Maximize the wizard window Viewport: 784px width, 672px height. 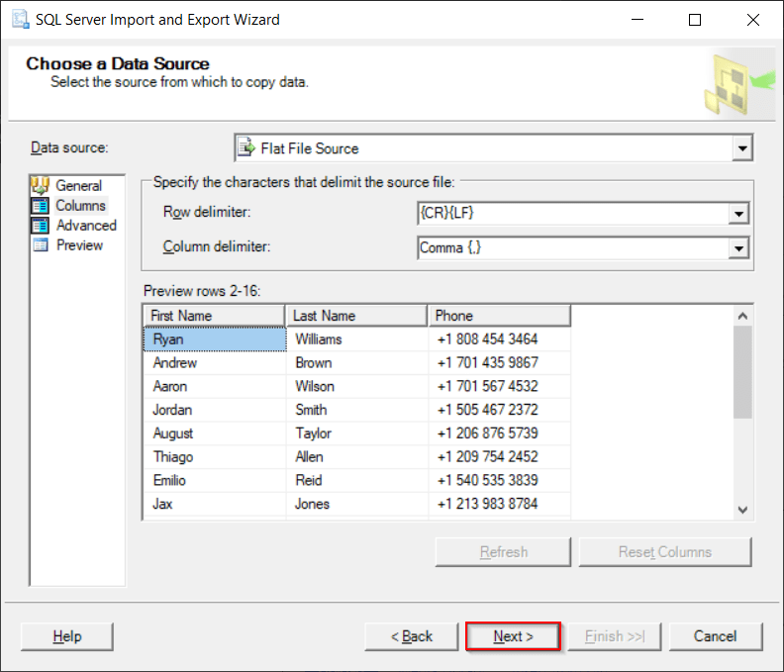pyautogui.click(x=695, y=20)
